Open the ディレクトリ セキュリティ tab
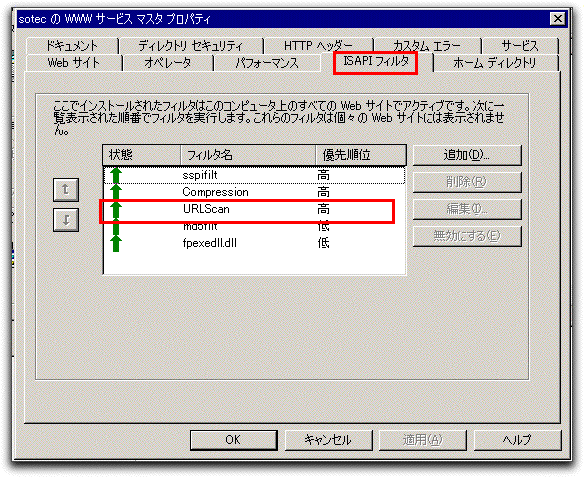This screenshot has height=477, width=584. click(191, 46)
